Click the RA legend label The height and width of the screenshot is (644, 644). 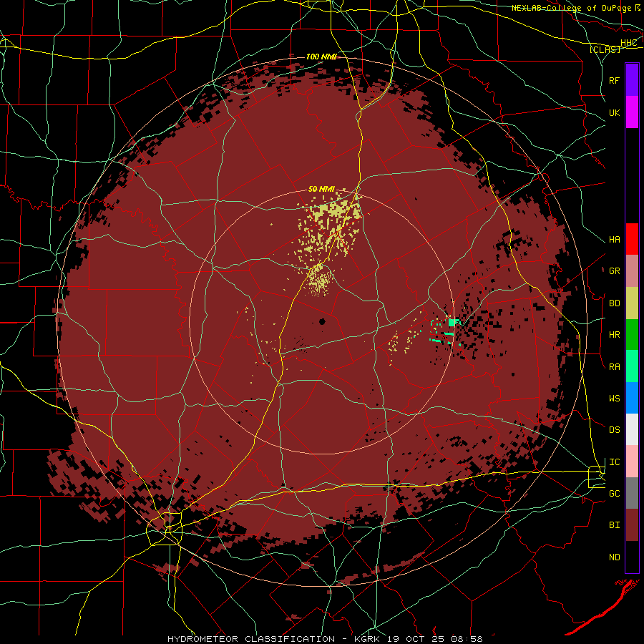point(614,366)
